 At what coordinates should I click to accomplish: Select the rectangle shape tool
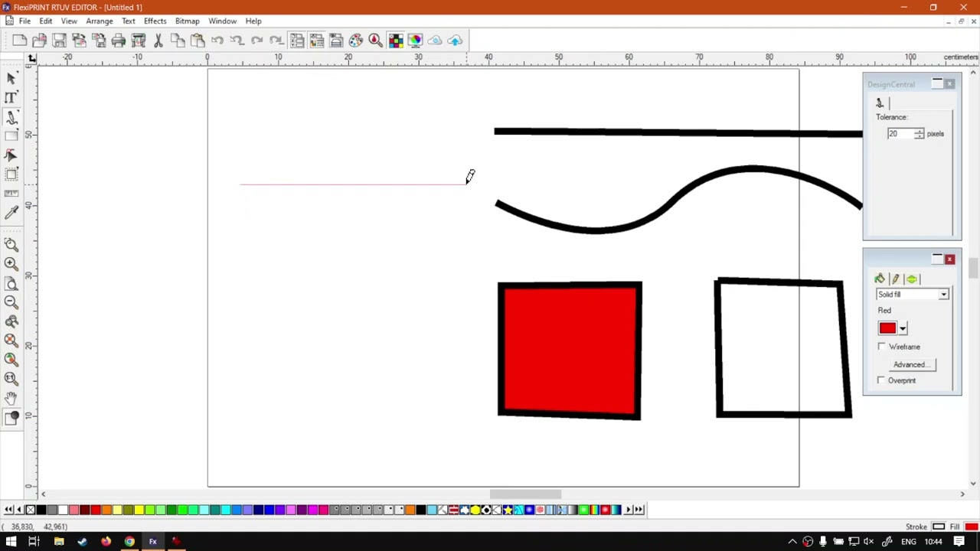pyautogui.click(x=11, y=136)
